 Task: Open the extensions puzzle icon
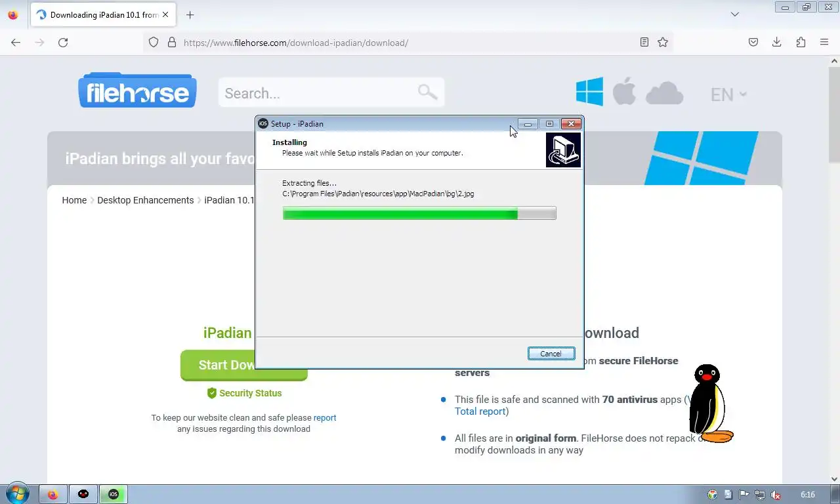(x=801, y=43)
